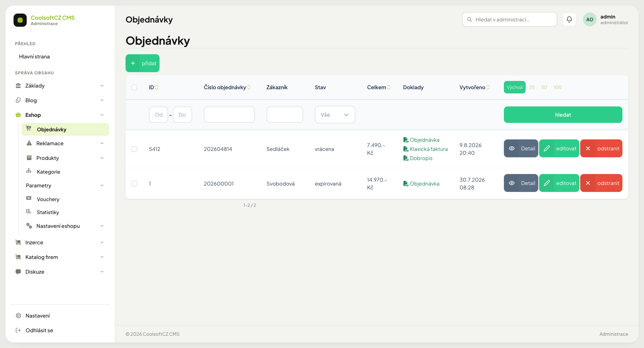Screen dimensions: 644x348
Task: Check the checkbox for order 5412
Action: 134,149
